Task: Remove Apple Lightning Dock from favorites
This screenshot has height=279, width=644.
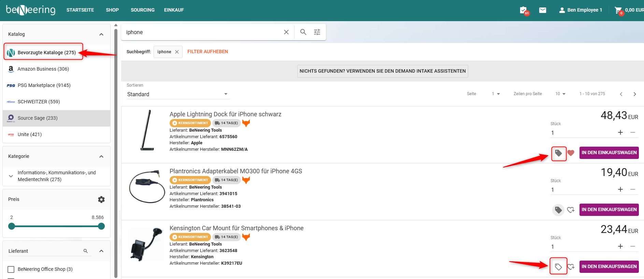Action: (571, 153)
